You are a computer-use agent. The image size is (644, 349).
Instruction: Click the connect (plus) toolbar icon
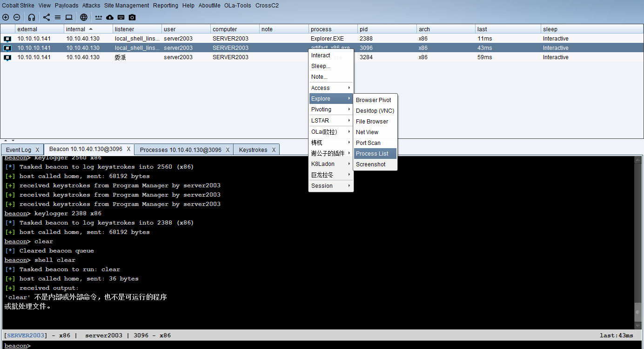6,17
